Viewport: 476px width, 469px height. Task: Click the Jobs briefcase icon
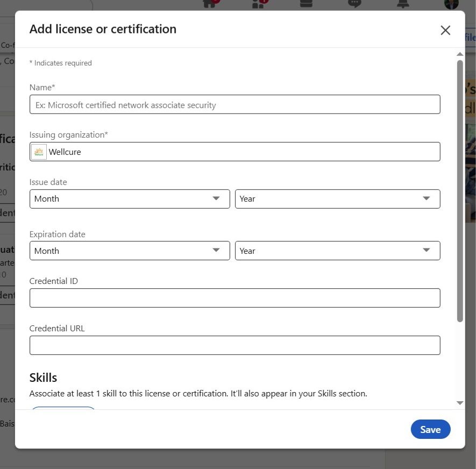coord(306,4)
